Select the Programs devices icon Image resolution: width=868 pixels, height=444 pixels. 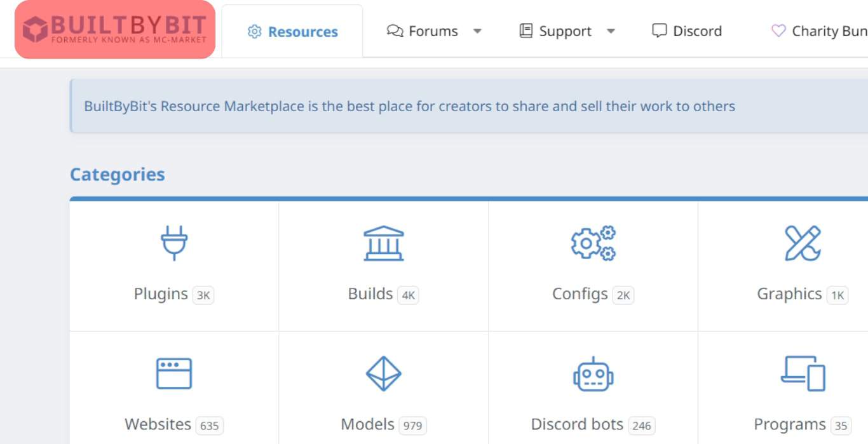pos(802,373)
